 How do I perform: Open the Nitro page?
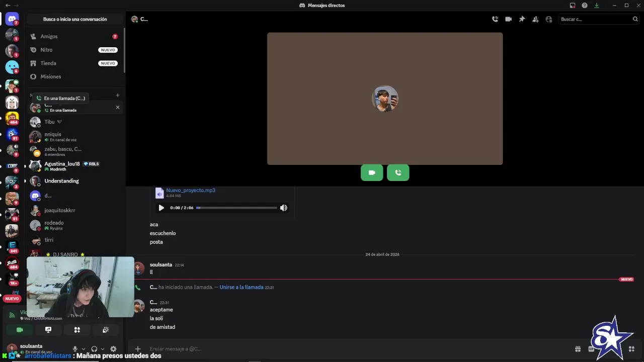pos(75,50)
